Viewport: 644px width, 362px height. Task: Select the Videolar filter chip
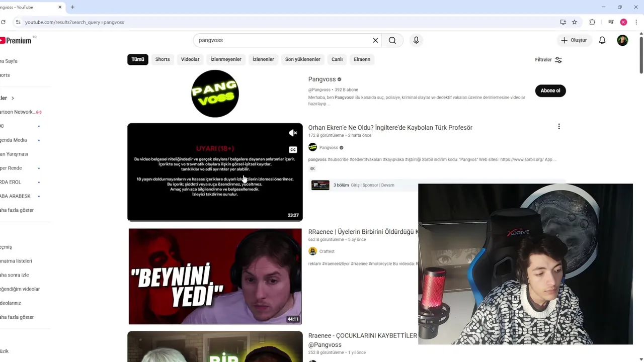pyautogui.click(x=190, y=59)
